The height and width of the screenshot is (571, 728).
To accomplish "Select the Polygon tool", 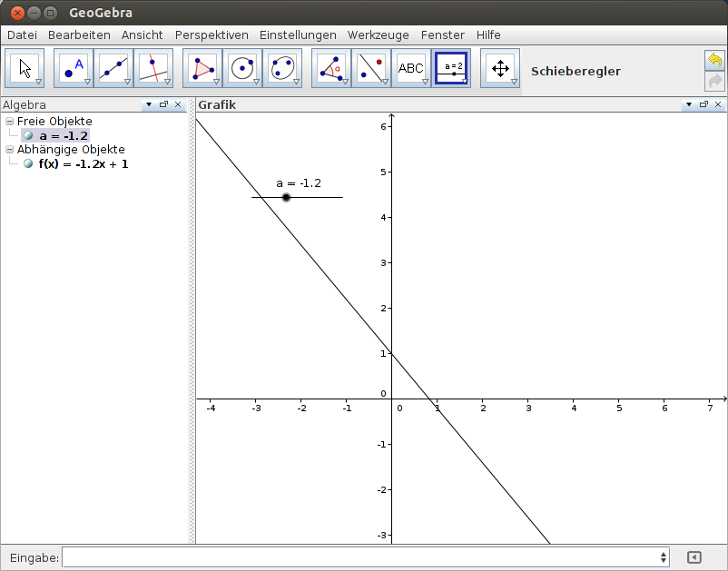I will [x=202, y=66].
